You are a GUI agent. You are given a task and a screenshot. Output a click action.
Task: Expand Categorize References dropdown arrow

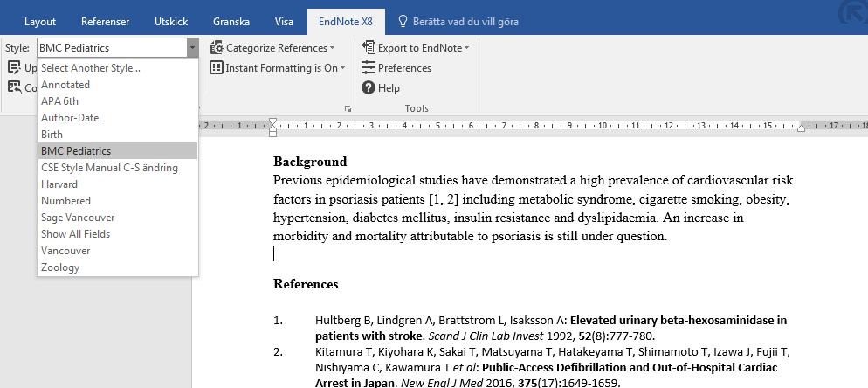pos(332,48)
